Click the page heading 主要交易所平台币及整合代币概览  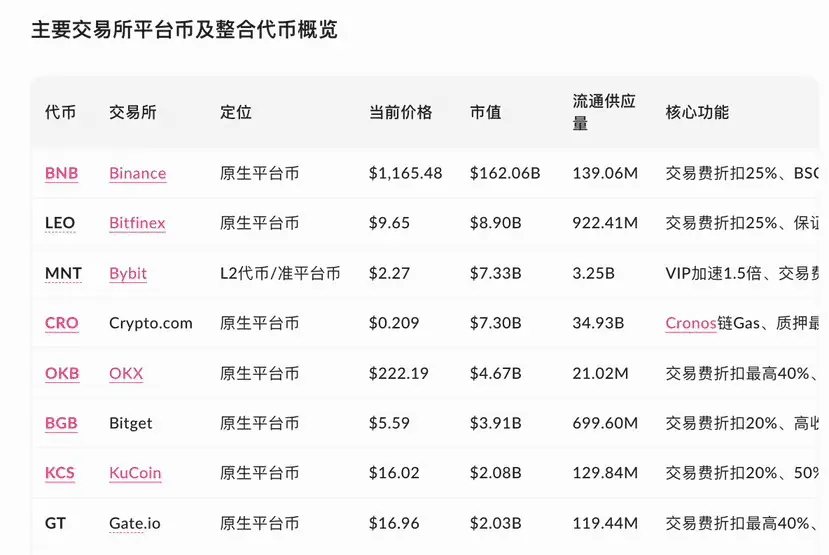pyautogui.click(x=184, y=29)
